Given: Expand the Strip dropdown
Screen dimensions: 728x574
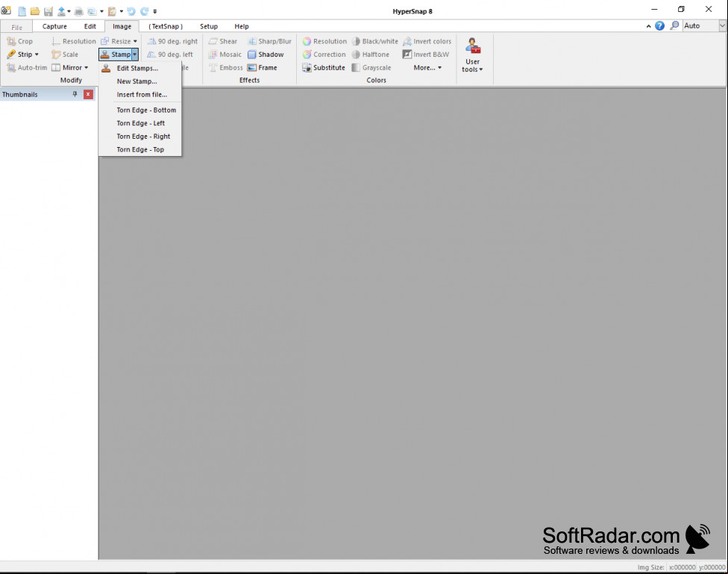Looking at the screenshot, I should 37,54.
